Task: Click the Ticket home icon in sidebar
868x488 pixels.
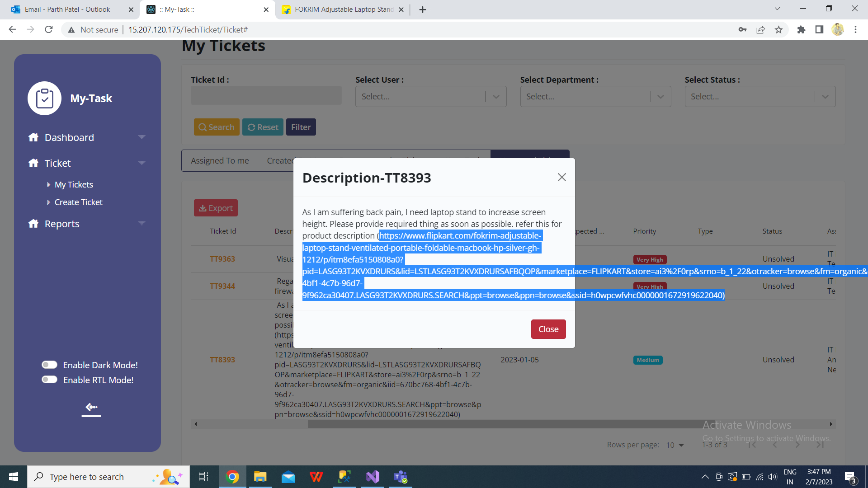Action: click(33, 163)
